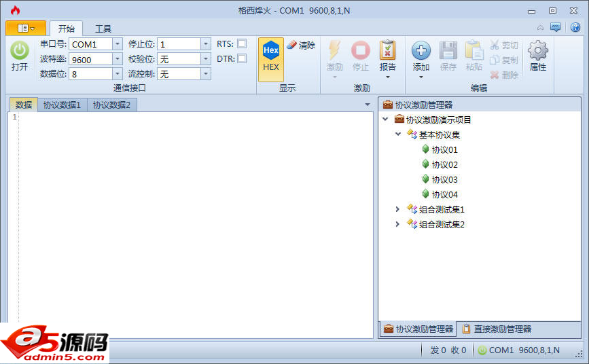The width and height of the screenshot is (589, 364).
Task: Click the 协议03 green gem icon
Action: 425,179
